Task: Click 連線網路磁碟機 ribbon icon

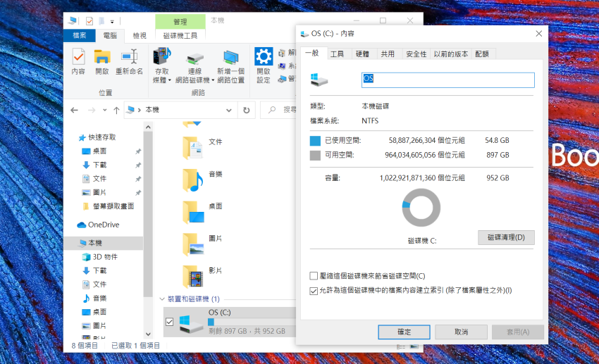Action: 194,65
